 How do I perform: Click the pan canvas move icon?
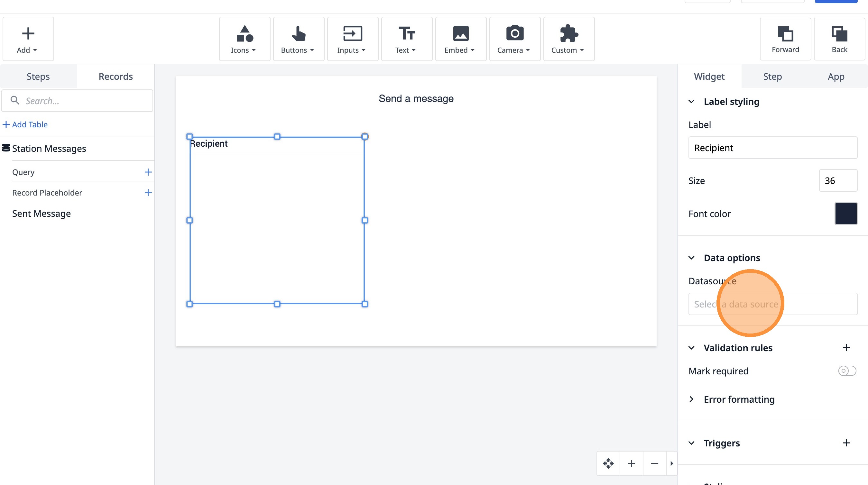pos(608,463)
